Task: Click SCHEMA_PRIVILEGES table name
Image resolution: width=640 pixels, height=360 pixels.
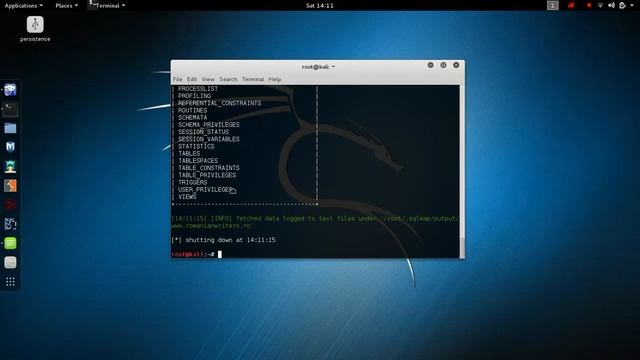Action: [x=209, y=125]
